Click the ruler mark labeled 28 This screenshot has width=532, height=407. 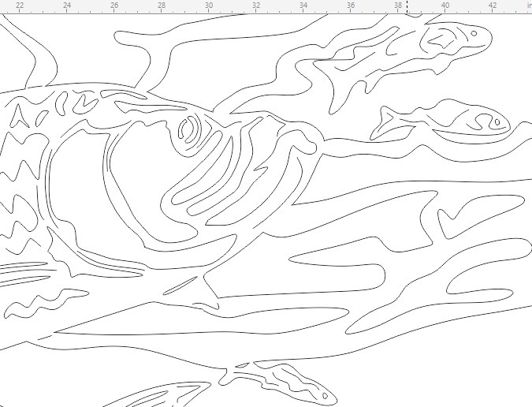pyautogui.click(x=162, y=6)
